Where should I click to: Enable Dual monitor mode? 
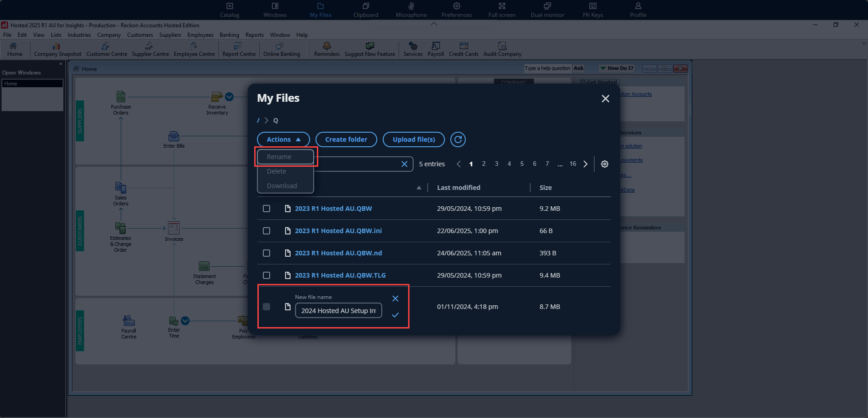547,10
